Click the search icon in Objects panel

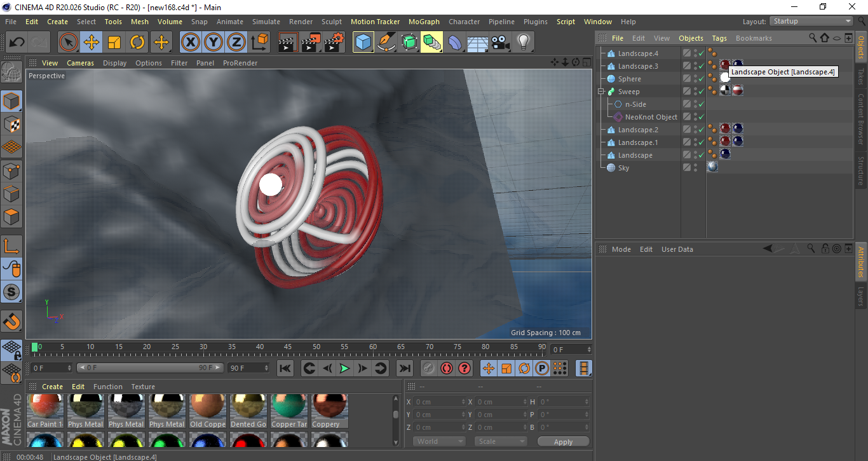pyautogui.click(x=813, y=38)
